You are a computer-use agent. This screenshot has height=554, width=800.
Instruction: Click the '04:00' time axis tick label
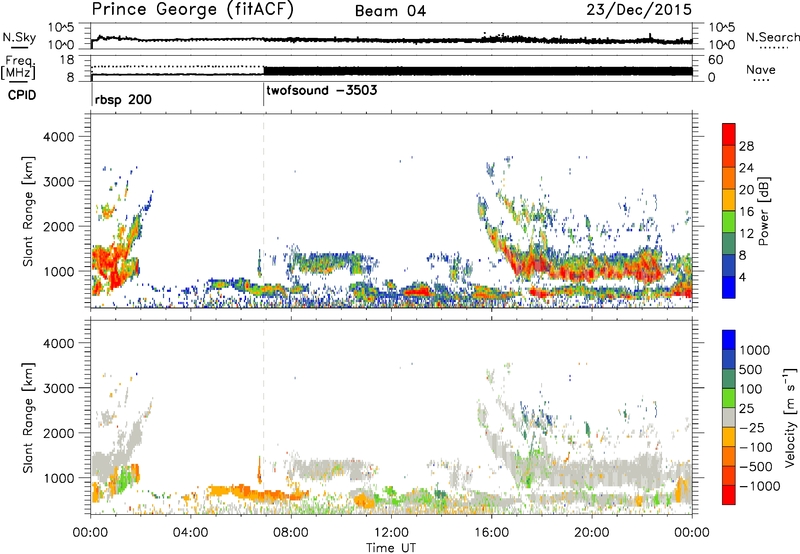[x=190, y=533]
